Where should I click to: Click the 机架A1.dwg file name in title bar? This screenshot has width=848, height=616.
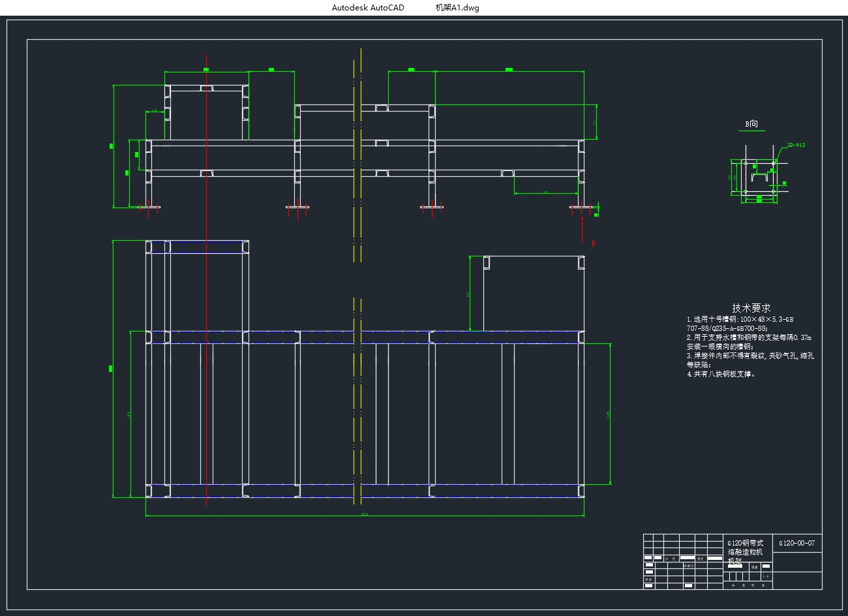coord(457,8)
